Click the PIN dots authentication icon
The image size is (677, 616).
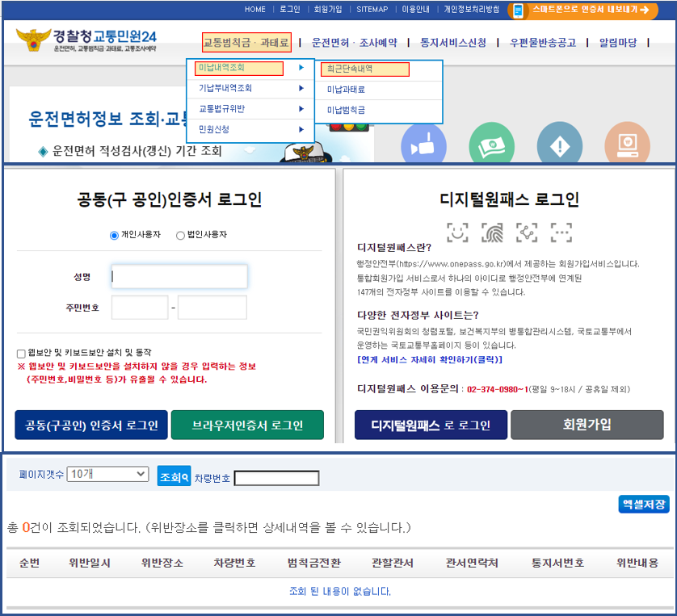pos(560,233)
